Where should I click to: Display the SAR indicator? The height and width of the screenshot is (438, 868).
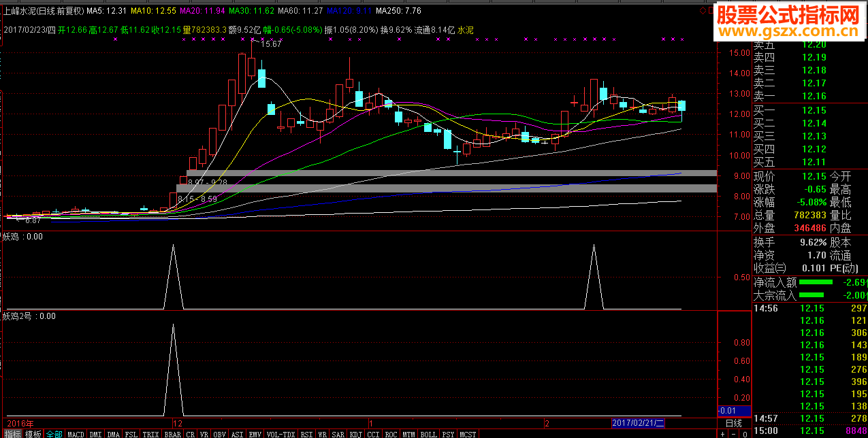click(x=338, y=433)
